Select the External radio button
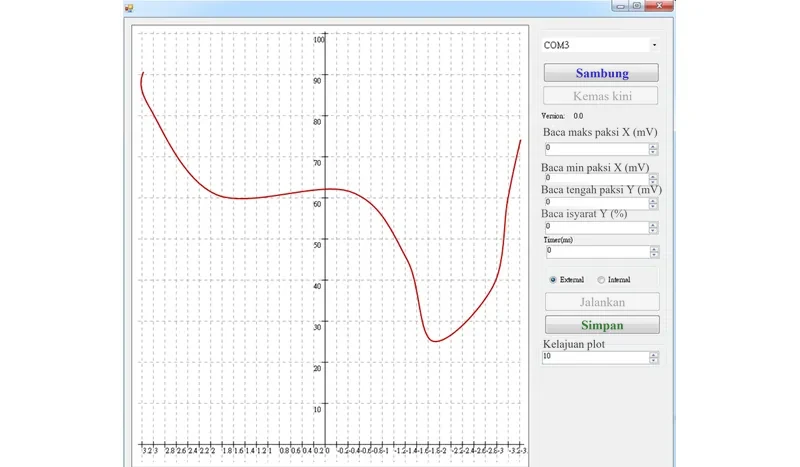800x467 pixels. (553, 280)
